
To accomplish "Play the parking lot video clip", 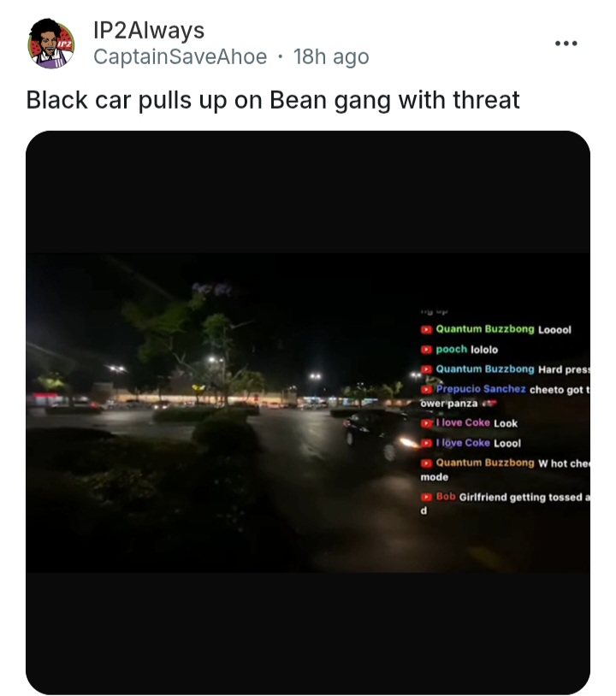I will (x=308, y=412).
